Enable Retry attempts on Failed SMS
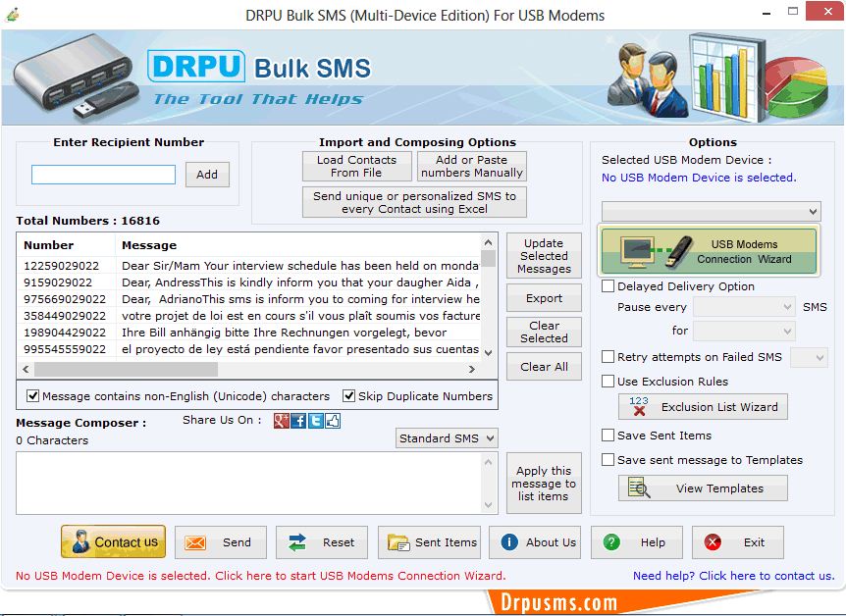Image resolution: width=846 pixels, height=616 pixels. [x=608, y=357]
